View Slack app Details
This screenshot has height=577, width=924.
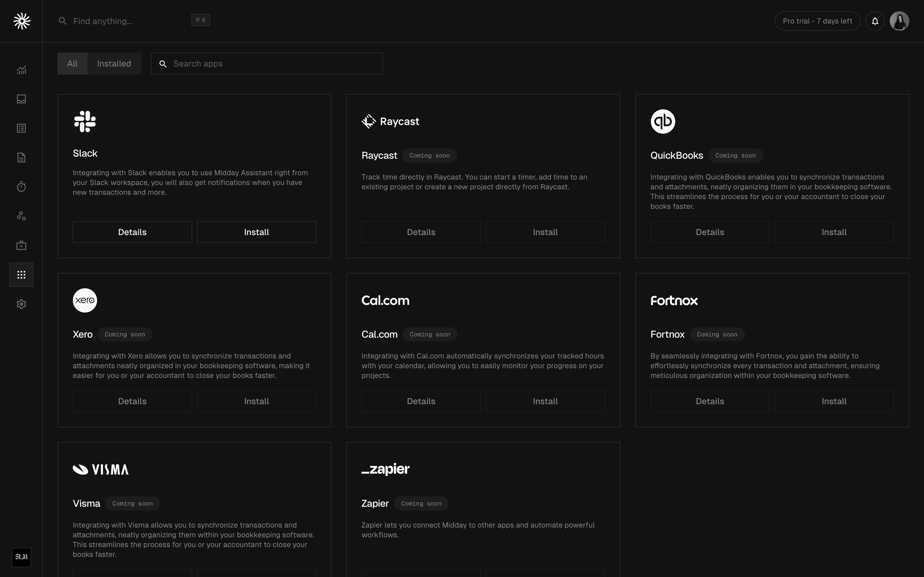click(132, 232)
